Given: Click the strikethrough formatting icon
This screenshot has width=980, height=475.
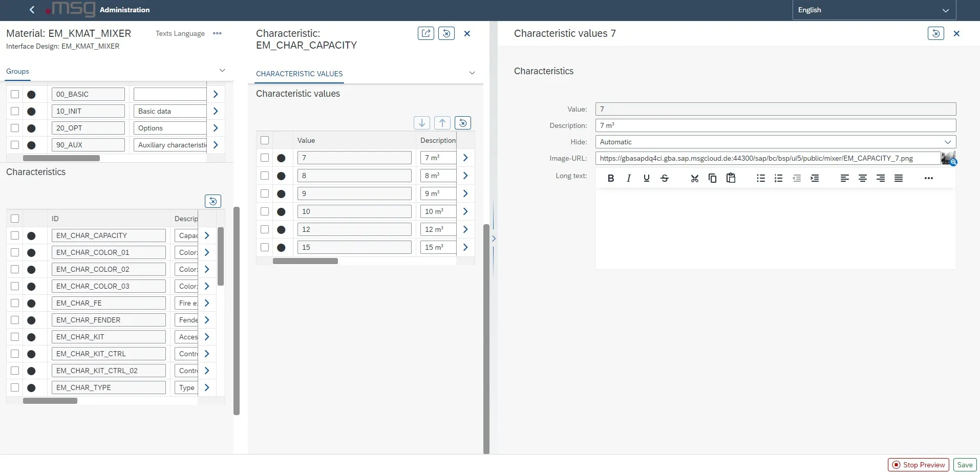Looking at the screenshot, I should coord(664,178).
